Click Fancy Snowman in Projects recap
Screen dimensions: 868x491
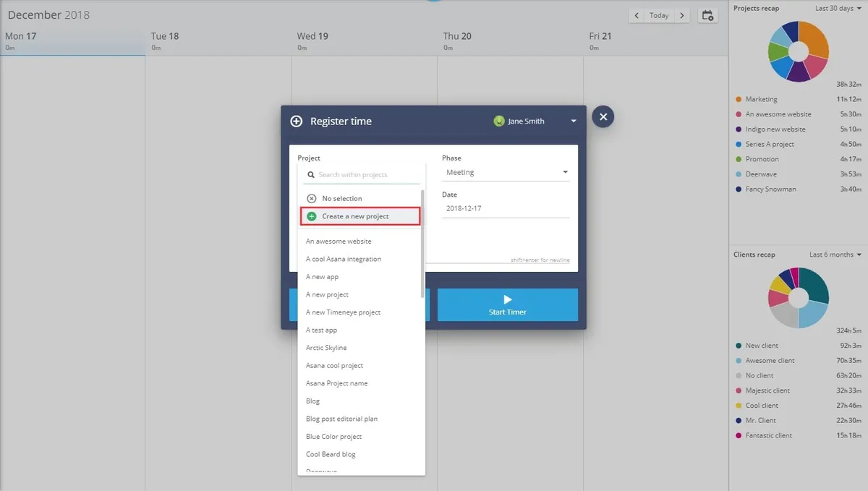coord(771,189)
